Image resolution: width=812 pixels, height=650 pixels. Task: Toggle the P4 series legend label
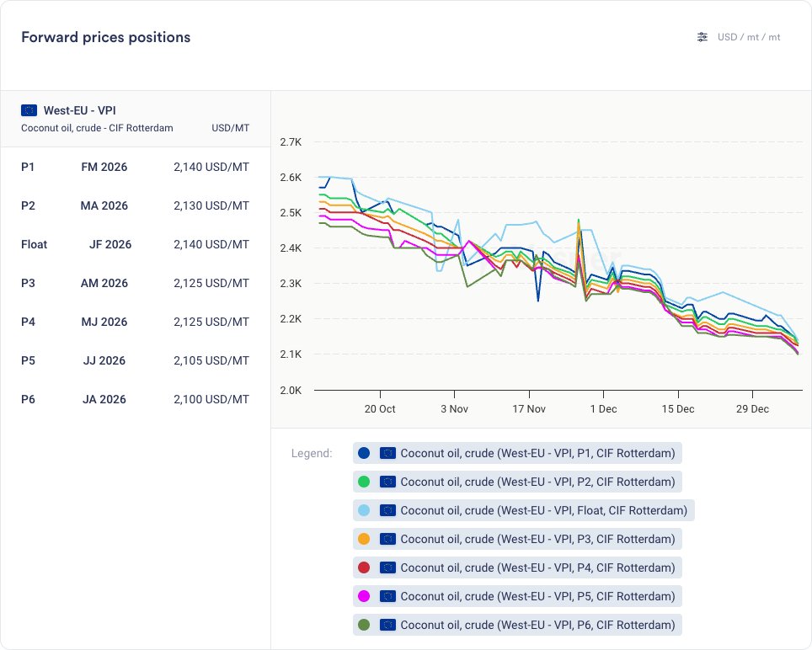coord(537,567)
